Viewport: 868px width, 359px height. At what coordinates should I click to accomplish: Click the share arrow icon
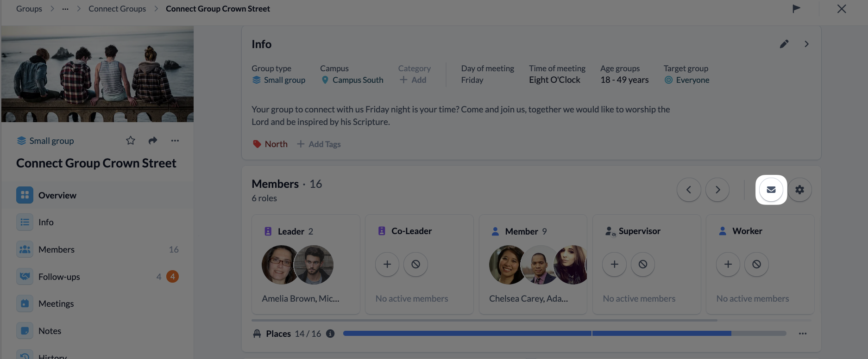[x=153, y=141]
